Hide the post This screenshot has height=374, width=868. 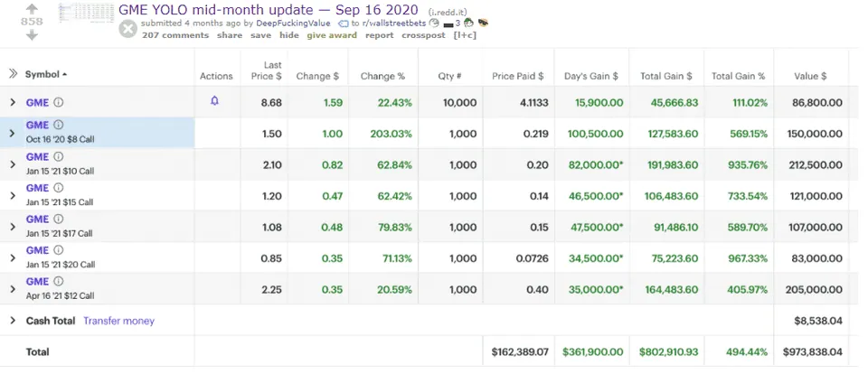pyautogui.click(x=289, y=35)
